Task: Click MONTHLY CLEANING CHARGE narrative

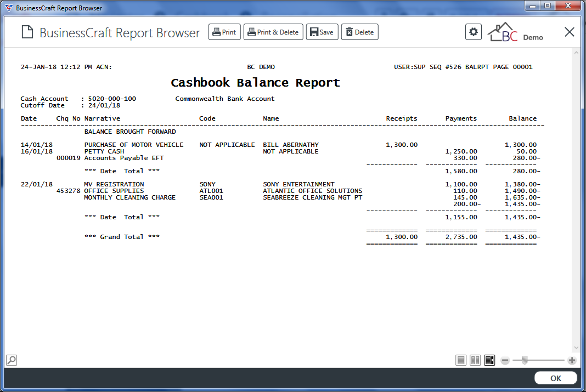Action: [129, 197]
